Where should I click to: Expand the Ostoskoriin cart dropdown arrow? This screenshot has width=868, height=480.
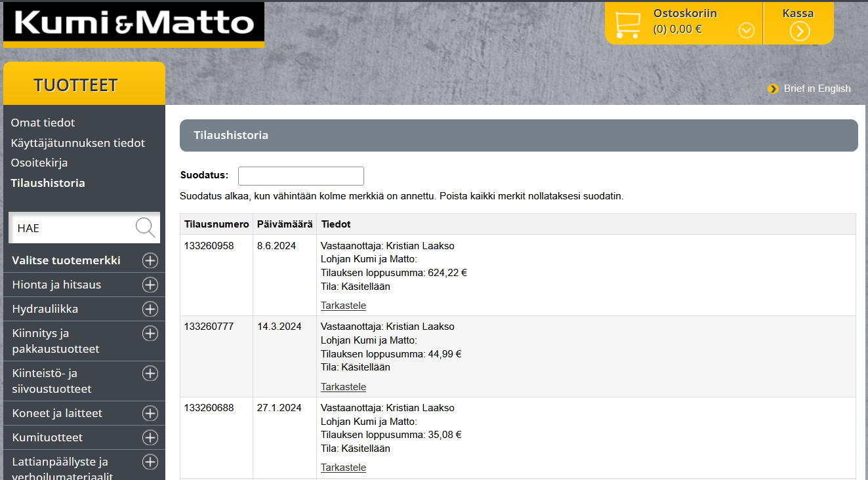click(x=746, y=30)
